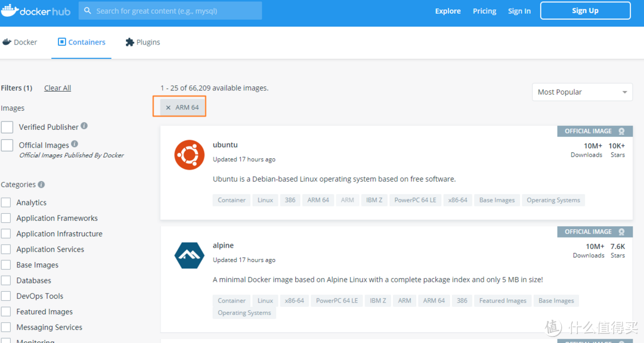The height and width of the screenshot is (343, 644).
Task: Check the Application Infrastructure category
Action: pyautogui.click(x=6, y=233)
